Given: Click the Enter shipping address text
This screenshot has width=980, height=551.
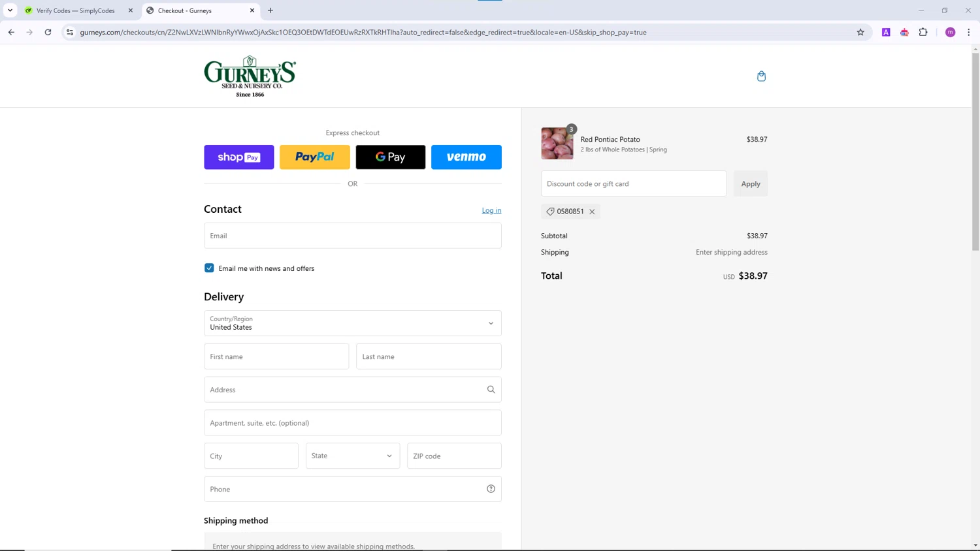Looking at the screenshot, I should click(732, 252).
